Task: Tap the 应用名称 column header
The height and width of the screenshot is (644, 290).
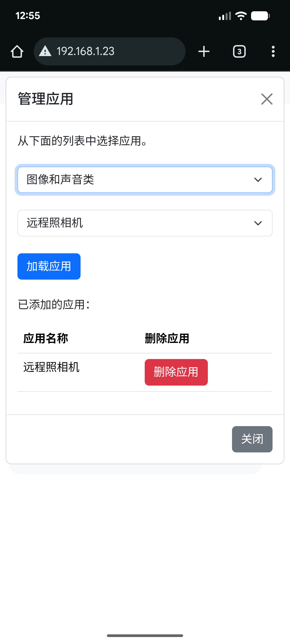Action: [46, 338]
